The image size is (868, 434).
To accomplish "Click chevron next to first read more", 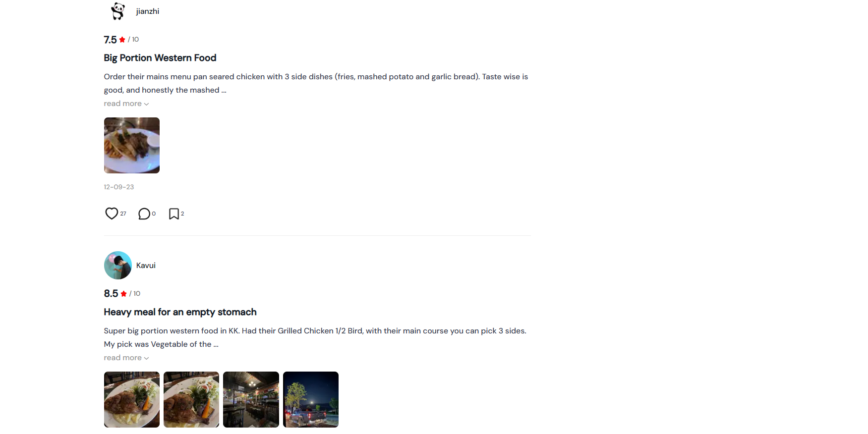I will click(x=146, y=104).
